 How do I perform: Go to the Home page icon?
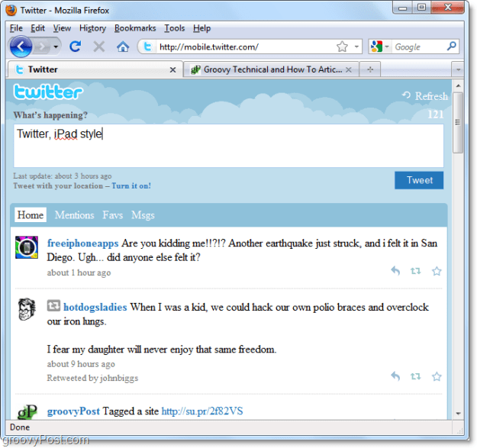click(123, 47)
